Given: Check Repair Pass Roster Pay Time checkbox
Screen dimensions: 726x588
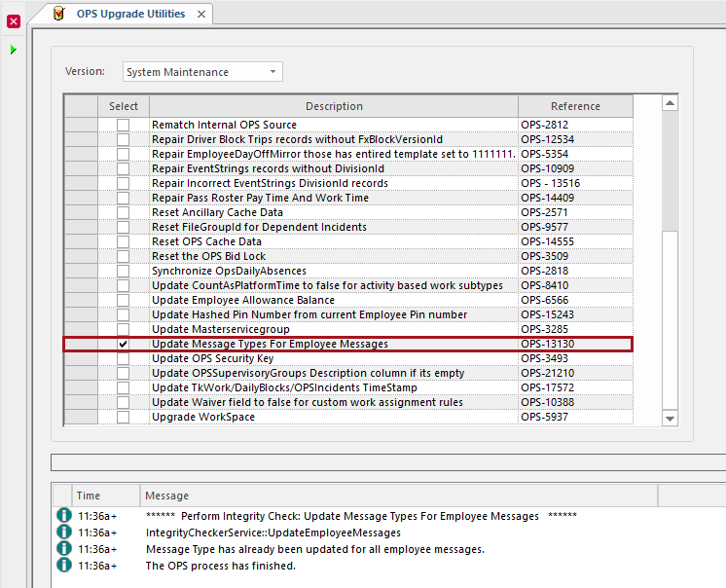Looking at the screenshot, I should 124,198.
